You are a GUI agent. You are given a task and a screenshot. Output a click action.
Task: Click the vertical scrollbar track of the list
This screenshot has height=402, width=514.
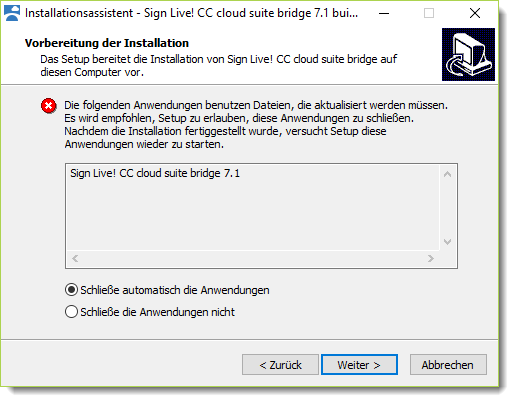[447, 208]
